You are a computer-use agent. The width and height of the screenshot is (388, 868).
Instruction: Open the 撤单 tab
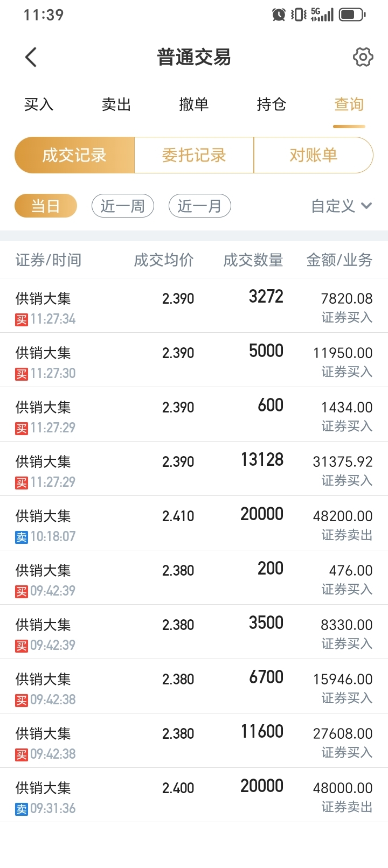194,104
